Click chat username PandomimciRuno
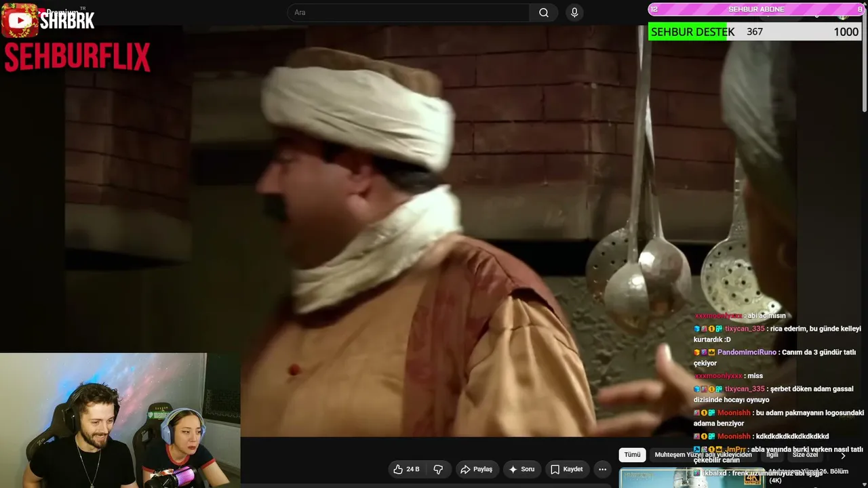 [x=747, y=352]
